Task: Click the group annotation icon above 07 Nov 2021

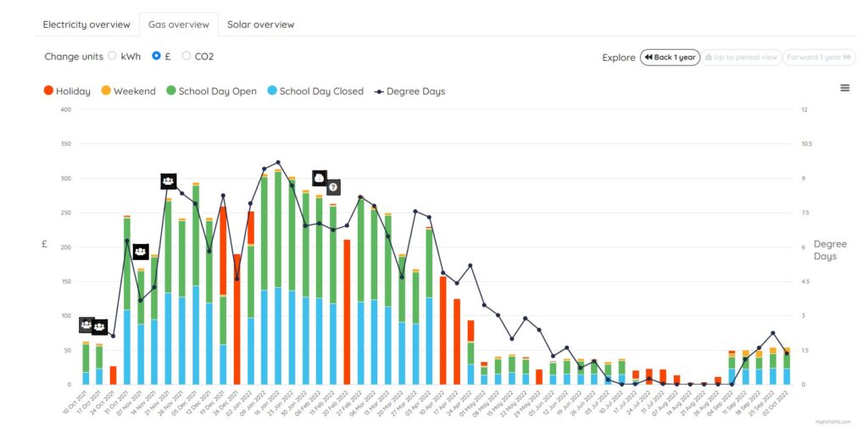Action: [x=141, y=252]
